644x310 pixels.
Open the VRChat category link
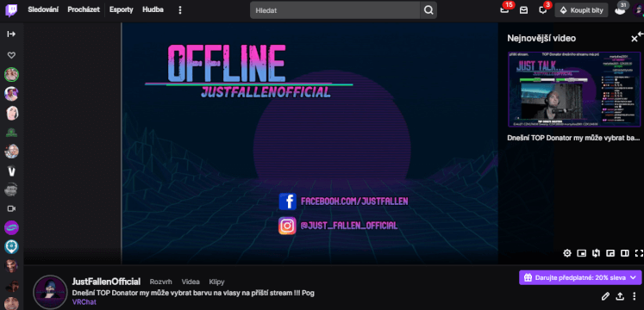(x=84, y=302)
